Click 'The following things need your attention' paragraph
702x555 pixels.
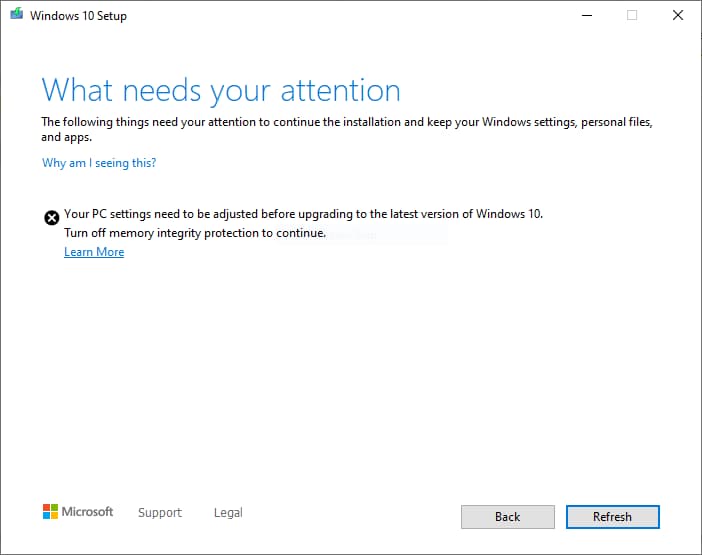click(x=347, y=129)
